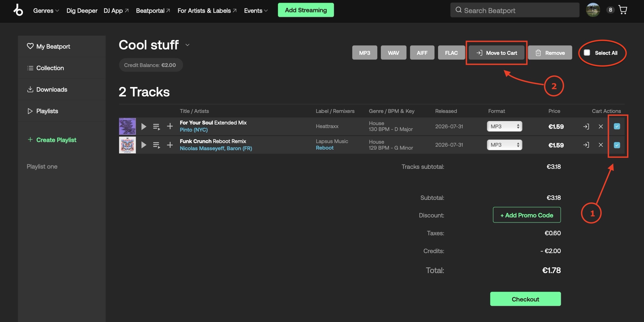The image size is (644, 322).
Task: Open the Funk Crunch track title
Action: click(213, 141)
